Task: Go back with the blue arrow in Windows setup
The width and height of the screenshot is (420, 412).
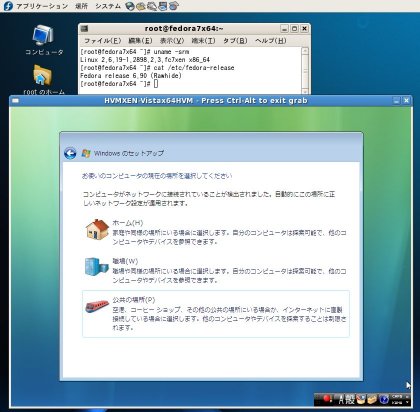Action: 70,153
